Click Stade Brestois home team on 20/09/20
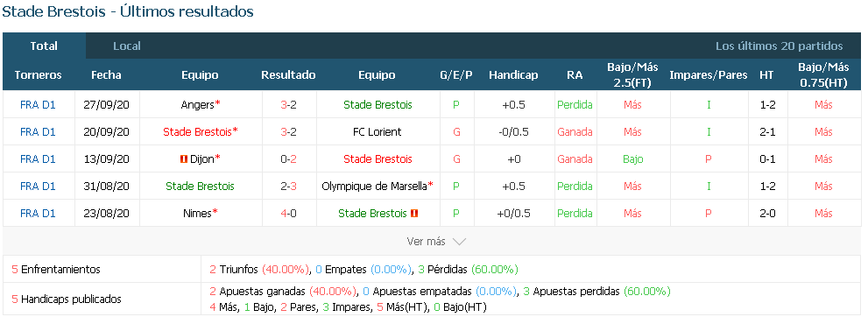This screenshot has height=317, width=868. pos(197,131)
